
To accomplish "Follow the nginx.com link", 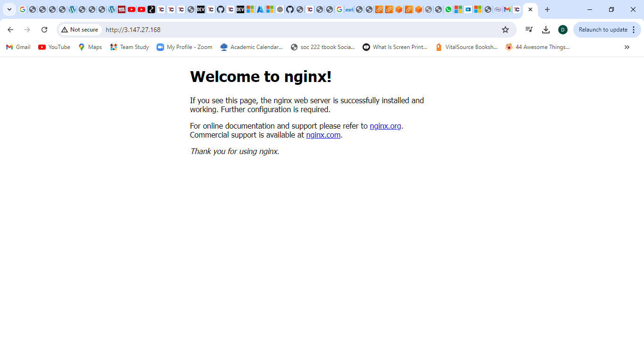I will (323, 135).
